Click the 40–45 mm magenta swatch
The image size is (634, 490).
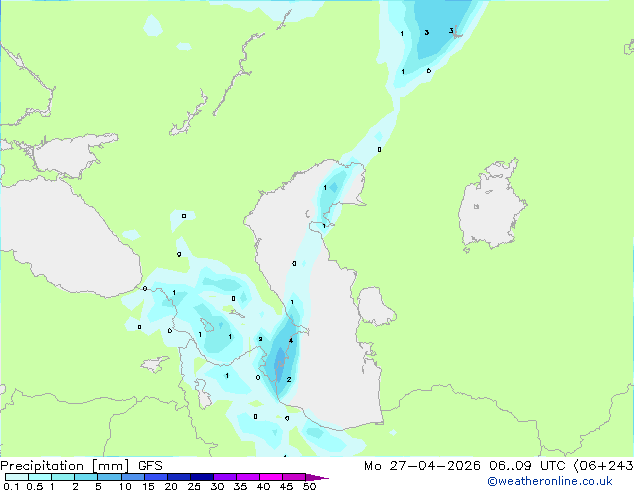coord(271,477)
